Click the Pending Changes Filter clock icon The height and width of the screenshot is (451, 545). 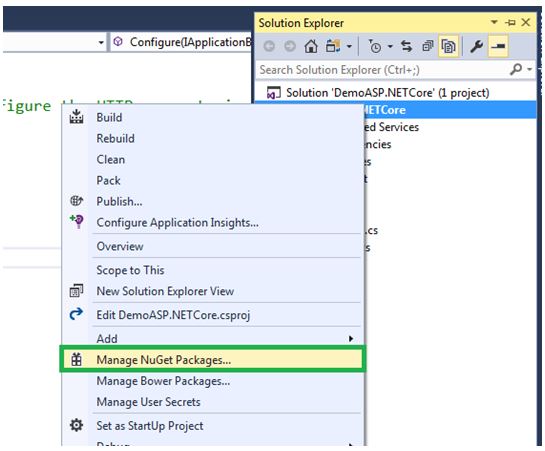pos(375,46)
